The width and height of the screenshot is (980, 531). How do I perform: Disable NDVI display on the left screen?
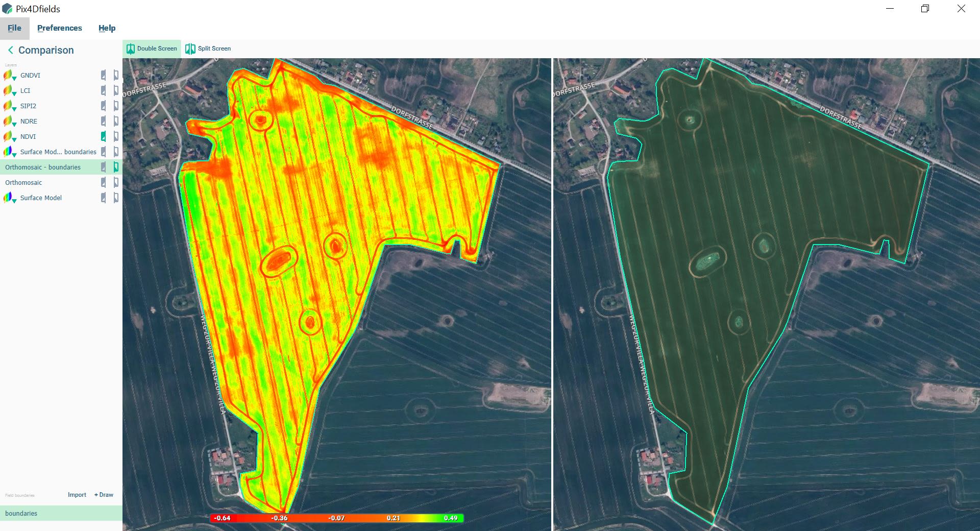104,136
